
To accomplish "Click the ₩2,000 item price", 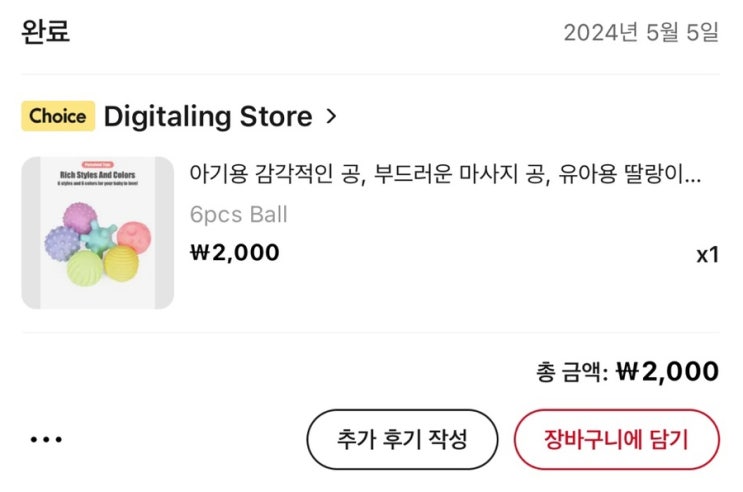I will point(234,252).
